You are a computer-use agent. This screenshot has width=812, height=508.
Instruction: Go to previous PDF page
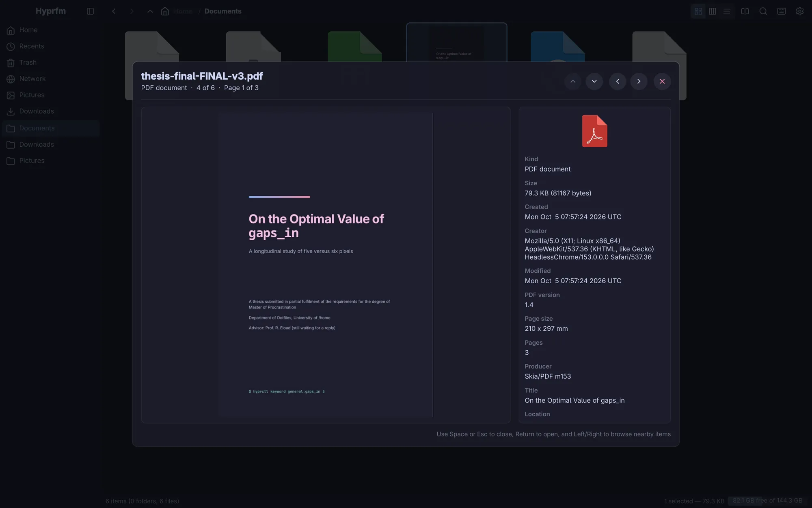[573, 81]
